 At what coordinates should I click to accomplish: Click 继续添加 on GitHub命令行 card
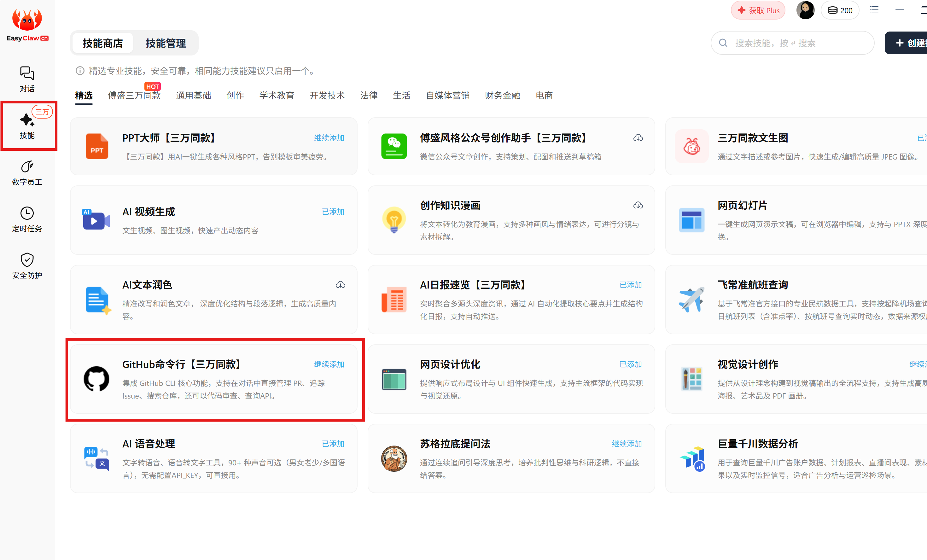pos(329,364)
